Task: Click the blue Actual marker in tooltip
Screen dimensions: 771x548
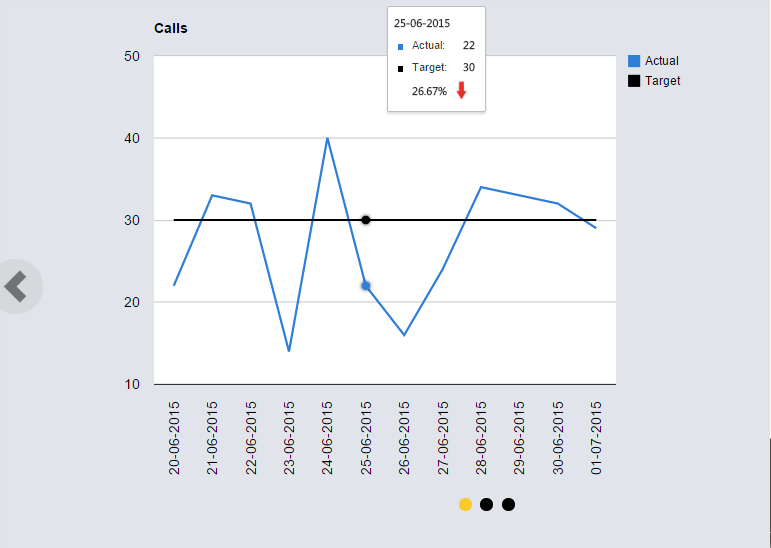Action: [x=401, y=46]
